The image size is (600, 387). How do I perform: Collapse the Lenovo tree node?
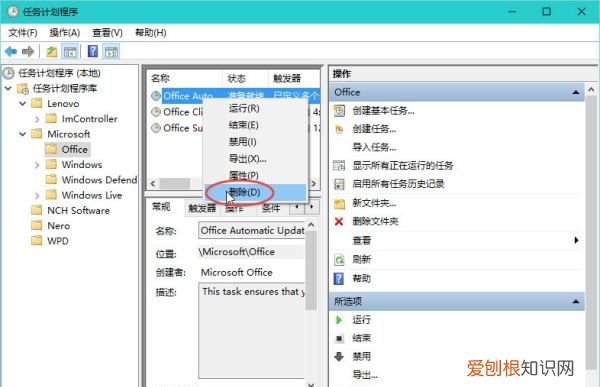click(23, 104)
